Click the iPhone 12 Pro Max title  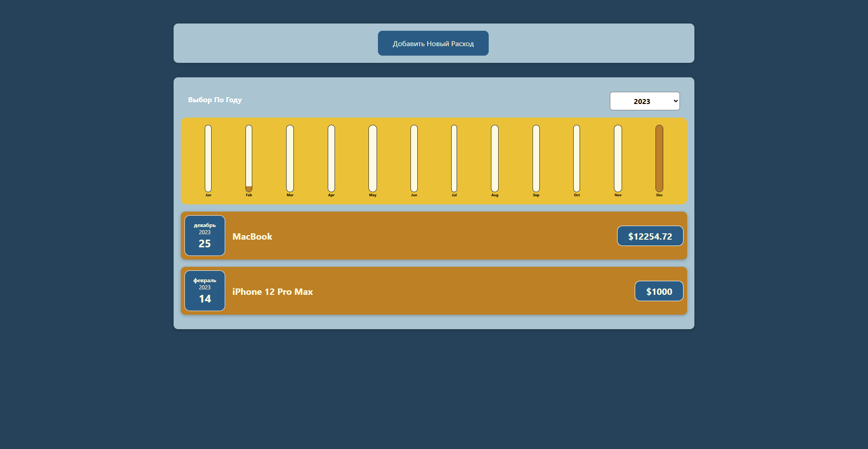point(273,292)
